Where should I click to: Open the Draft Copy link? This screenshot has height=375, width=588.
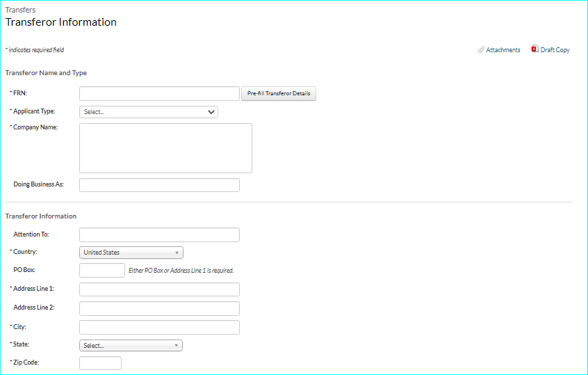(x=555, y=50)
